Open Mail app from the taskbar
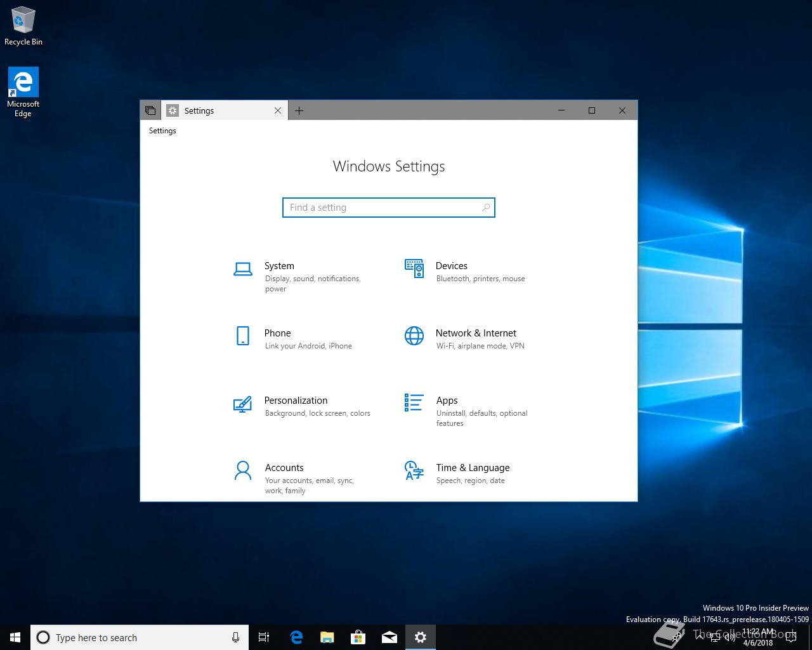 click(x=389, y=637)
